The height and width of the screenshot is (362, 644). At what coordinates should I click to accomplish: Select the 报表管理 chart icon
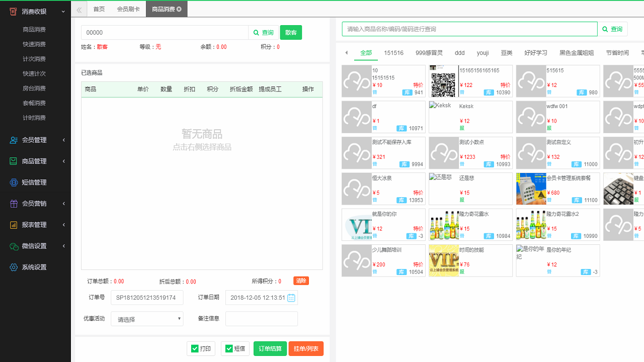[x=13, y=224]
